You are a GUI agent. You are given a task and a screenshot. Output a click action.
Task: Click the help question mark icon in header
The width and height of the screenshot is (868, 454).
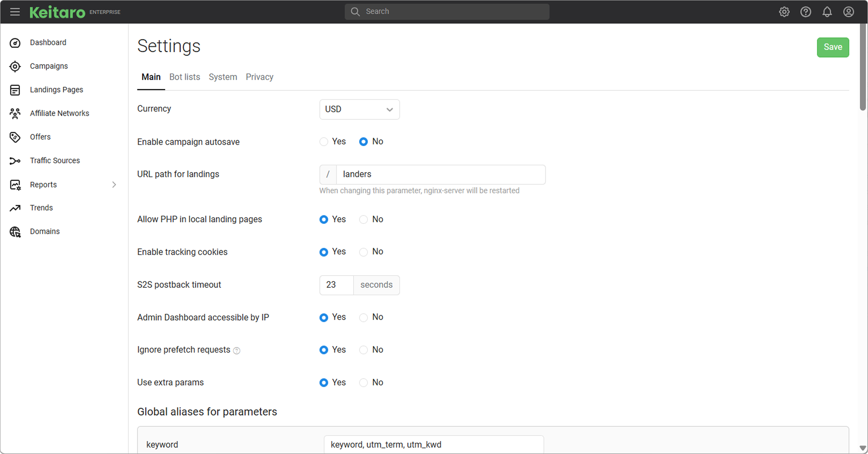point(805,12)
